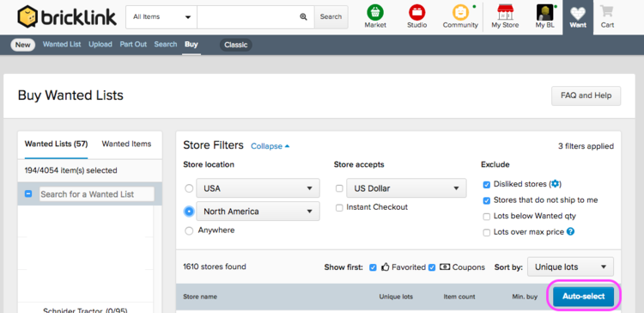Screen dimensions: 644x313
Task: Open FAQ and Help
Action: (586, 95)
